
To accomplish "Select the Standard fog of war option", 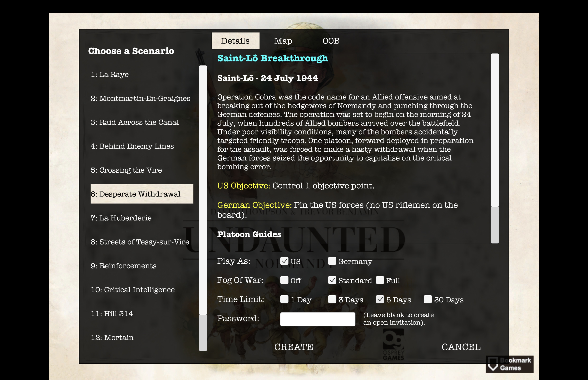I will [x=332, y=280].
